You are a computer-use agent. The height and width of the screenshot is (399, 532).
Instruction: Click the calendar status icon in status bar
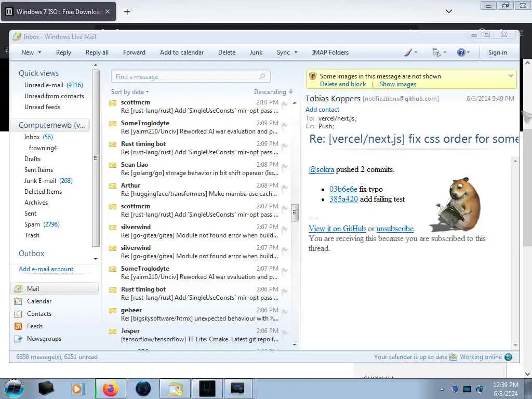click(x=453, y=357)
